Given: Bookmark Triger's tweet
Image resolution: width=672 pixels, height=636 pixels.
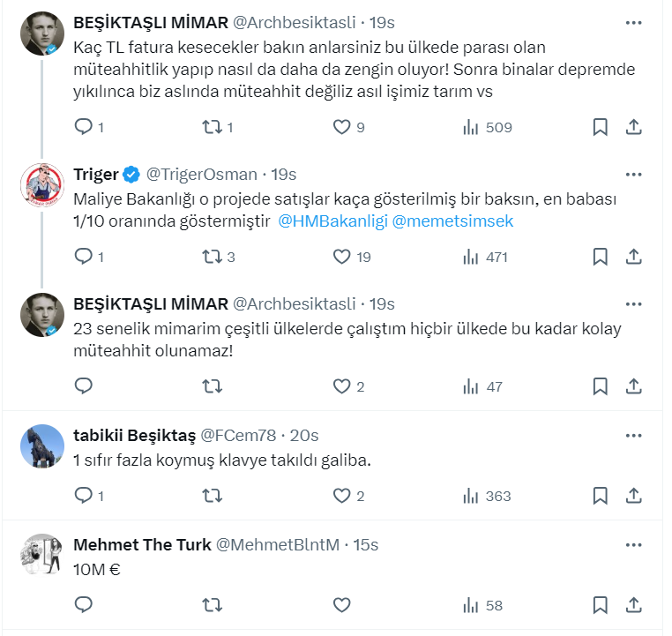Looking at the screenshot, I should click(x=600, y=257).
